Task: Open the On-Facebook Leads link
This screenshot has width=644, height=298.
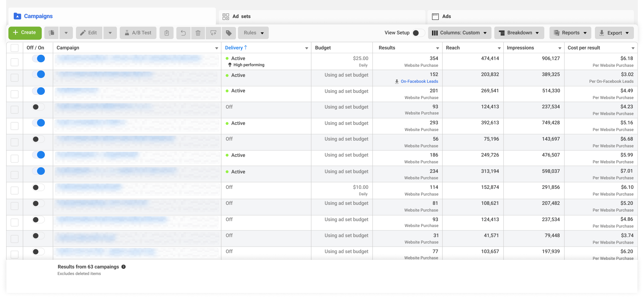Action: click(419, 82)
